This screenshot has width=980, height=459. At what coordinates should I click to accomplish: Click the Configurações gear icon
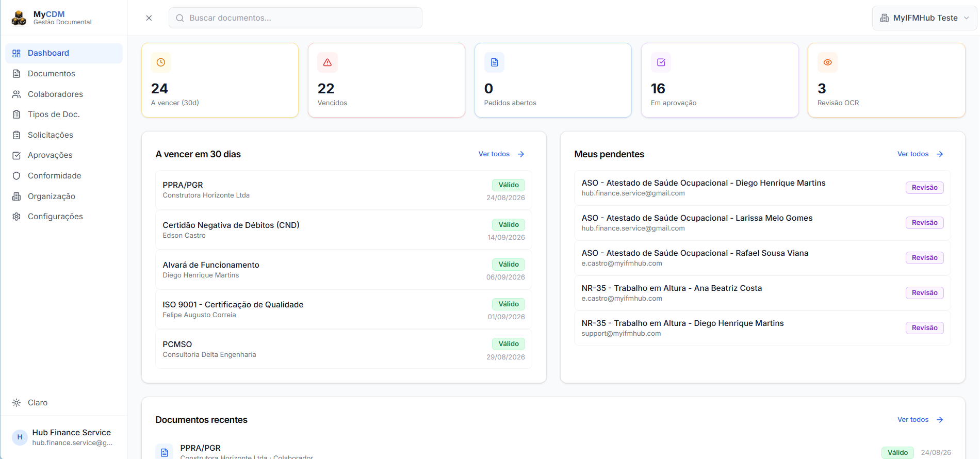pyautogui.click(x=17, y=217)
